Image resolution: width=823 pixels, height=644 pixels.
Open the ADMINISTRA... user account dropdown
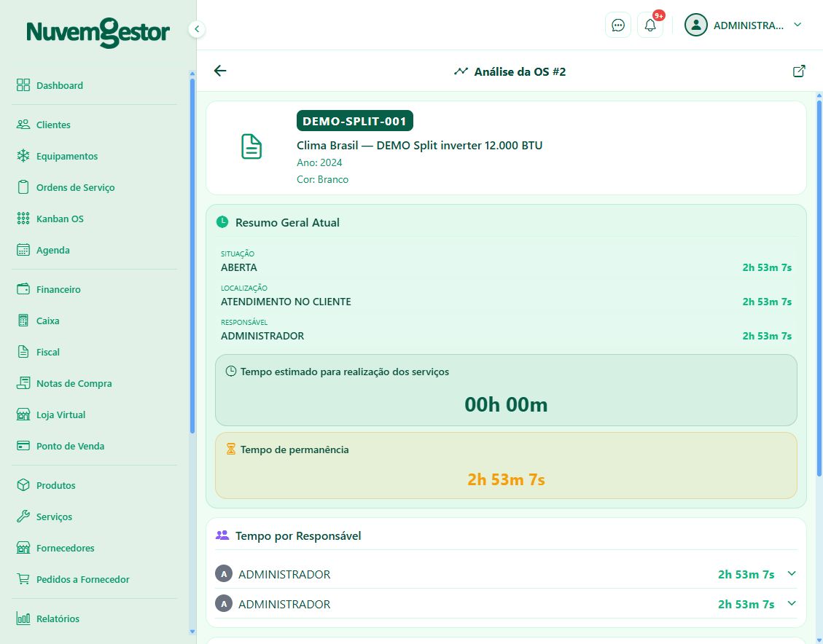tap(744, 25)
